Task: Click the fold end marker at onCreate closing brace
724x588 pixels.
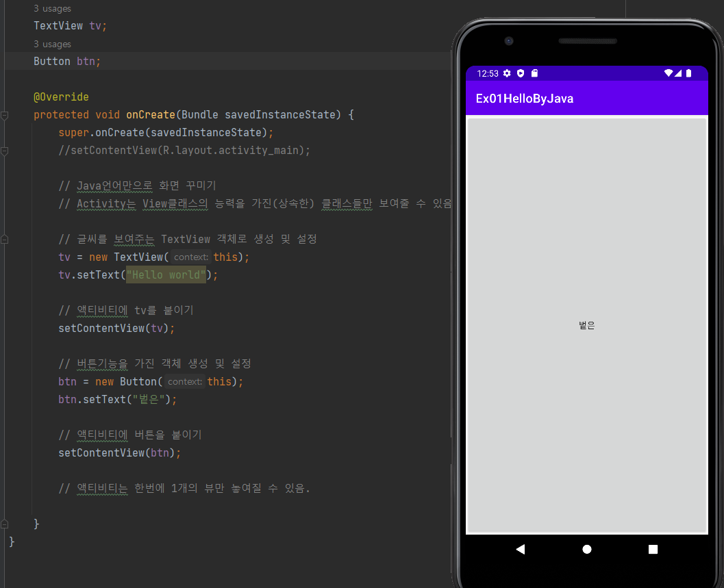Action: [x=5, y=524]
